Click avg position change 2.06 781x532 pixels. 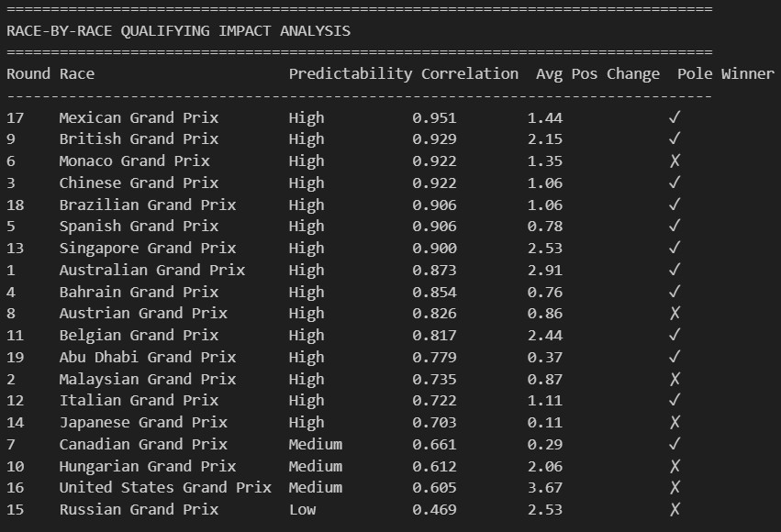[545, 466]
